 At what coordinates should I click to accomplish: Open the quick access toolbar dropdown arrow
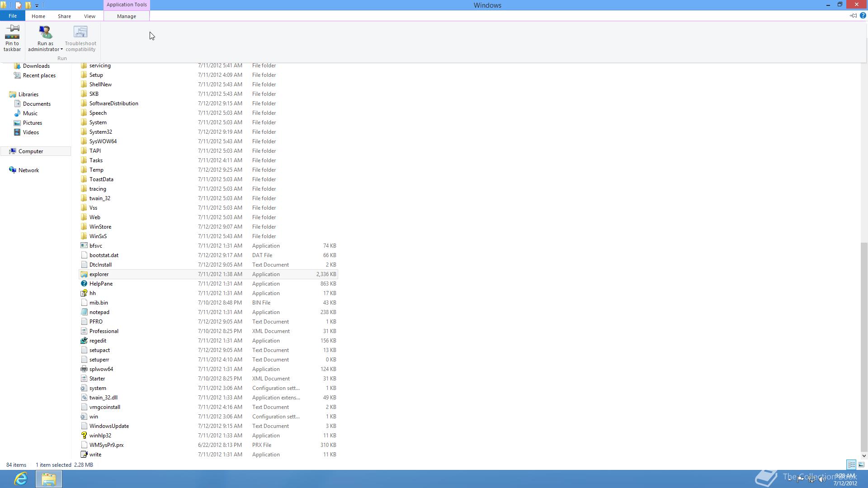coord(37,5)
